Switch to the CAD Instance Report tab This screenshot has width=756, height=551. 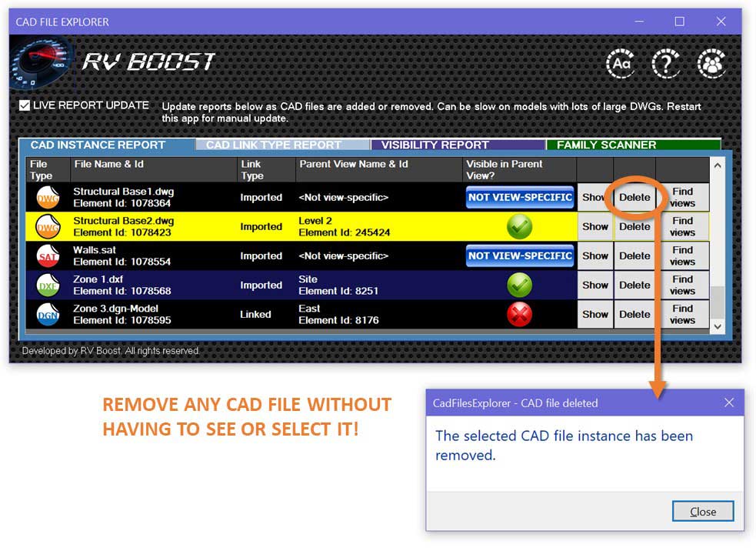[107, 145]
